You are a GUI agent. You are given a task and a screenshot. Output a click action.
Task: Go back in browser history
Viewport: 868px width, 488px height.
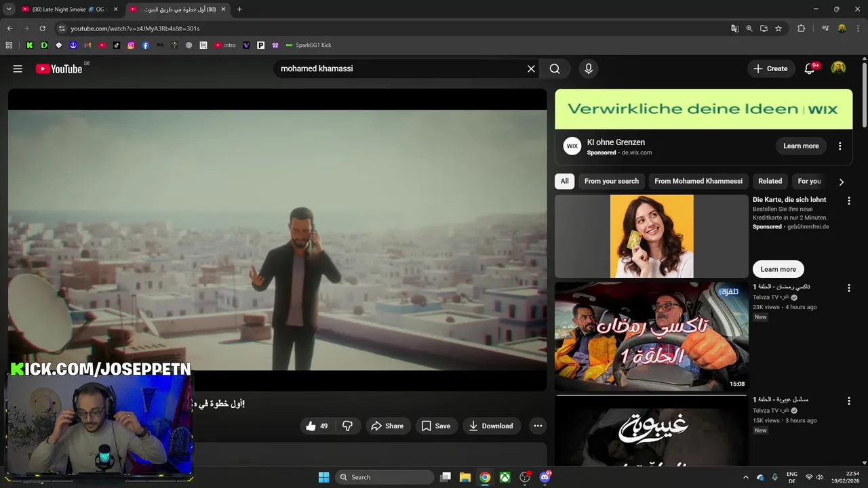pos(9,28)
